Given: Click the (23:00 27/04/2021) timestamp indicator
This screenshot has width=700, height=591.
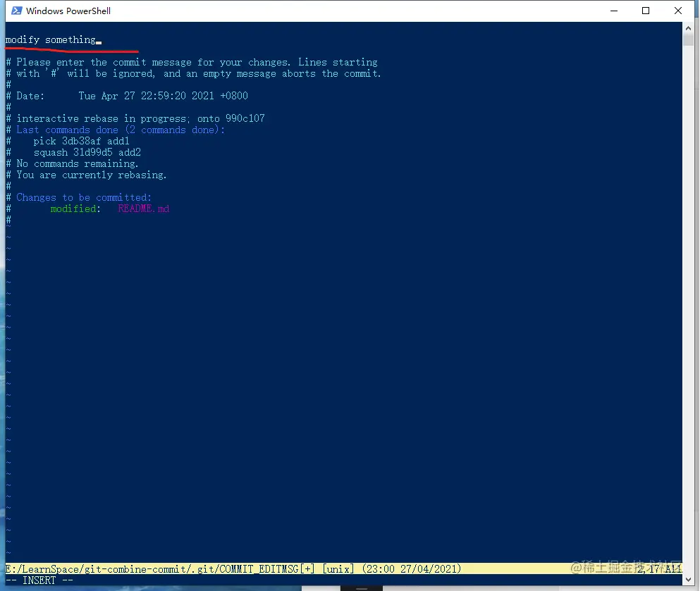Looking at the screenshot, I should 411,568.
